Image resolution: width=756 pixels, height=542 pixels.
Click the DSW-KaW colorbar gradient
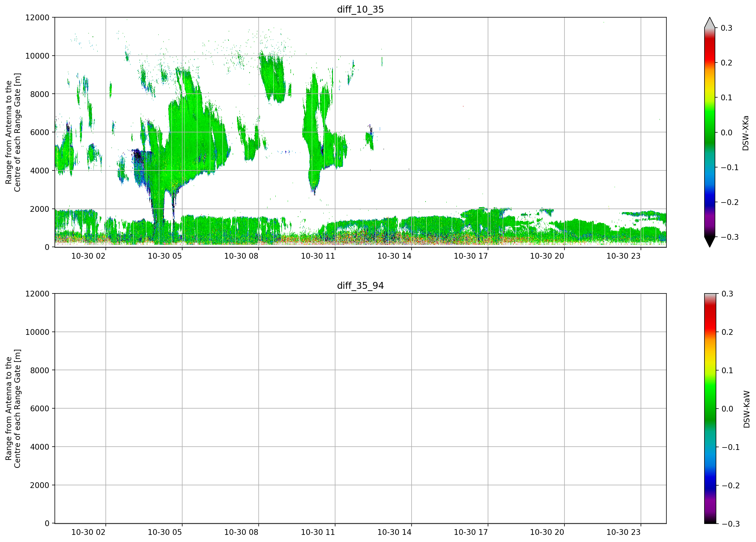point(710,409)
